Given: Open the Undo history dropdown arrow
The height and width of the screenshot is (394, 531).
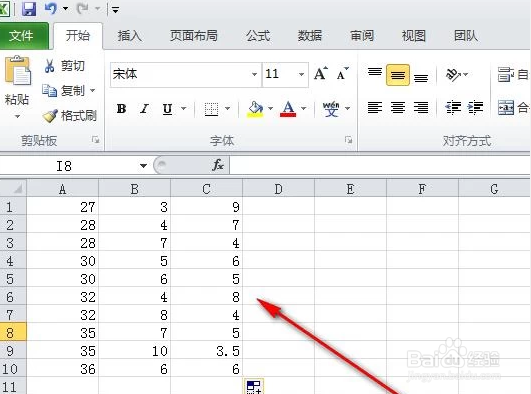Looking at the screenshot, I should [x=65, y=9].
